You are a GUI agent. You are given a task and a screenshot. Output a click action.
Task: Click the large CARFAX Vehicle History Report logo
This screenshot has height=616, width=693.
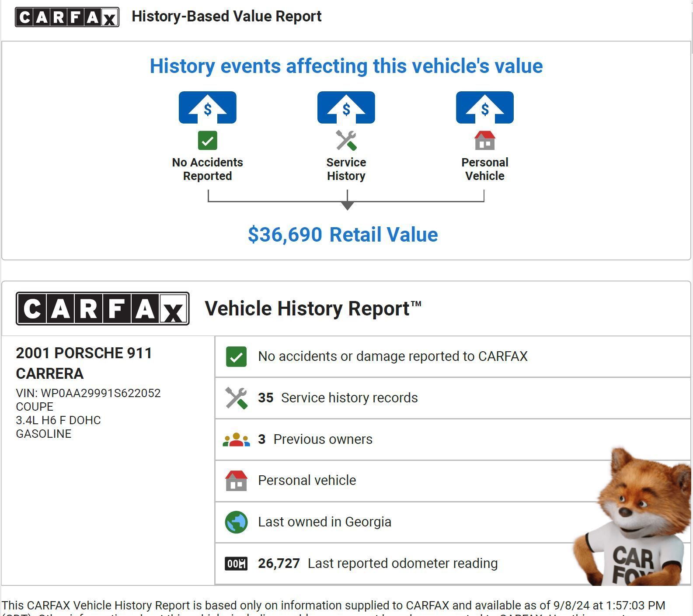102,308
